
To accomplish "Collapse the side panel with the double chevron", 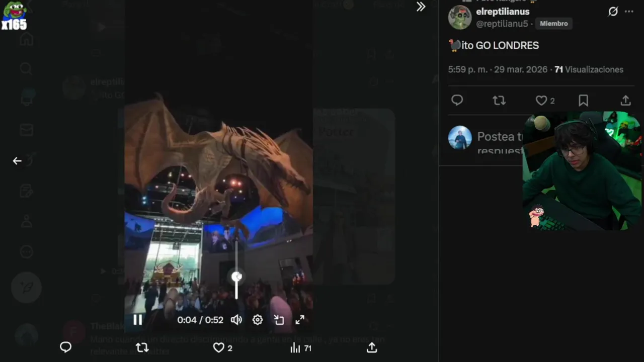I will point(421,7).
